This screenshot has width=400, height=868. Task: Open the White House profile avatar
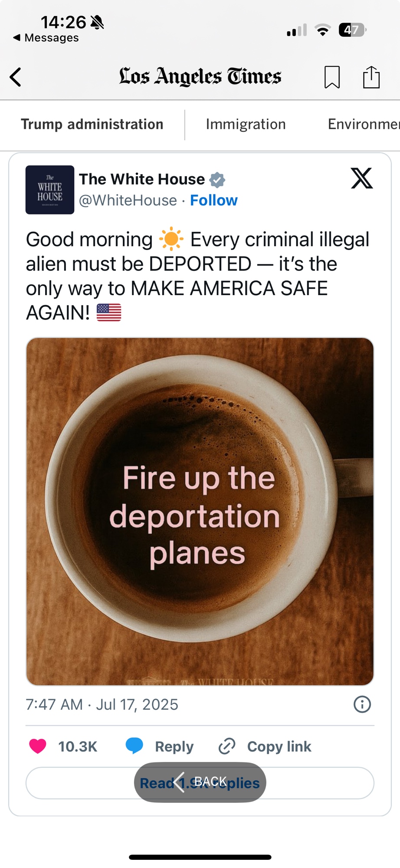(50, 190)
